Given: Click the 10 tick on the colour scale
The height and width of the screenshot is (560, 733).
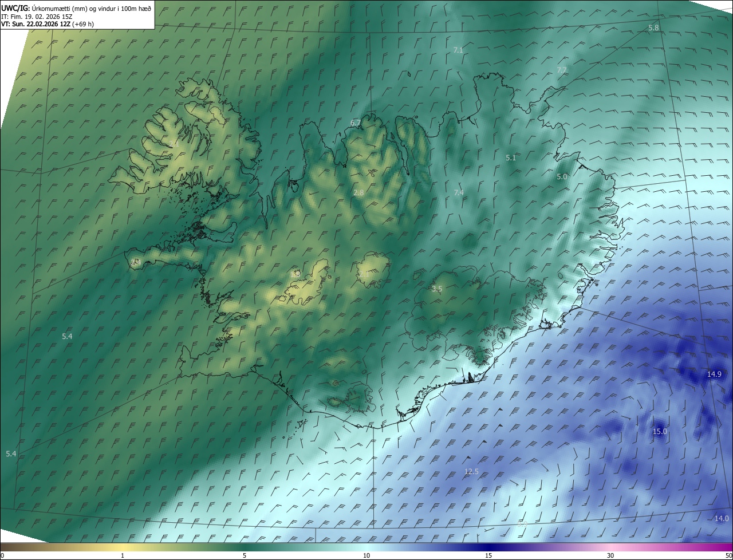Looking at the screenshot, I should 366,555.
